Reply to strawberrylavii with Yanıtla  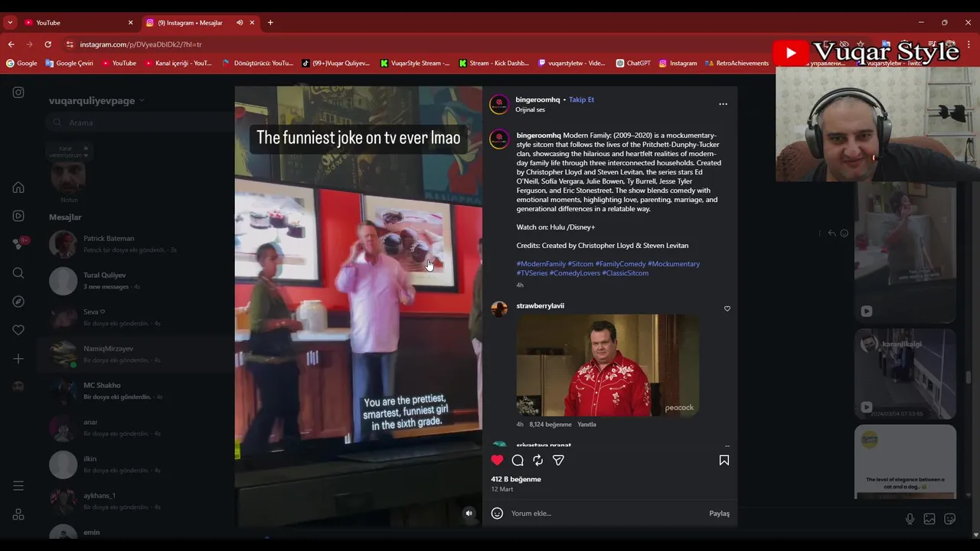point(586,425)
